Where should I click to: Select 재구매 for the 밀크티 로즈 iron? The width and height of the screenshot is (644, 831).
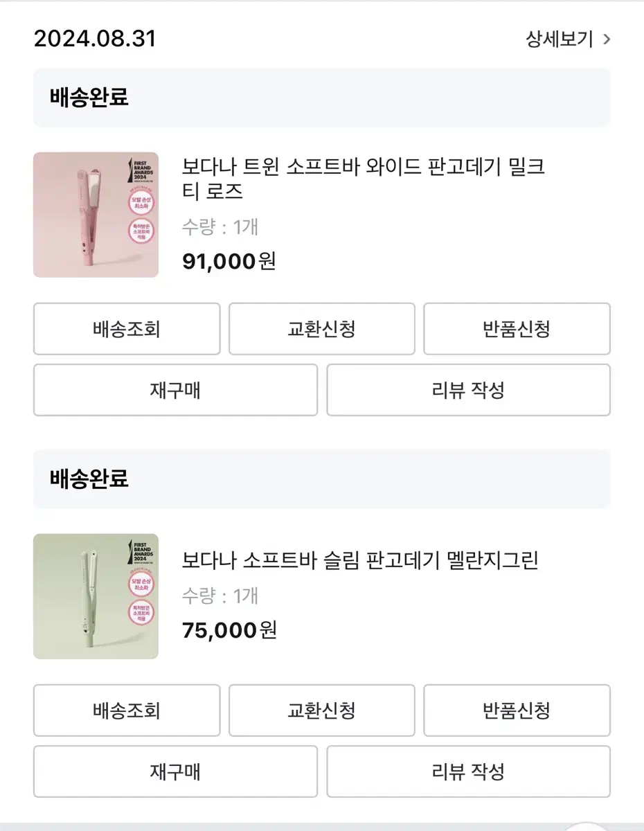pos(175,390)
